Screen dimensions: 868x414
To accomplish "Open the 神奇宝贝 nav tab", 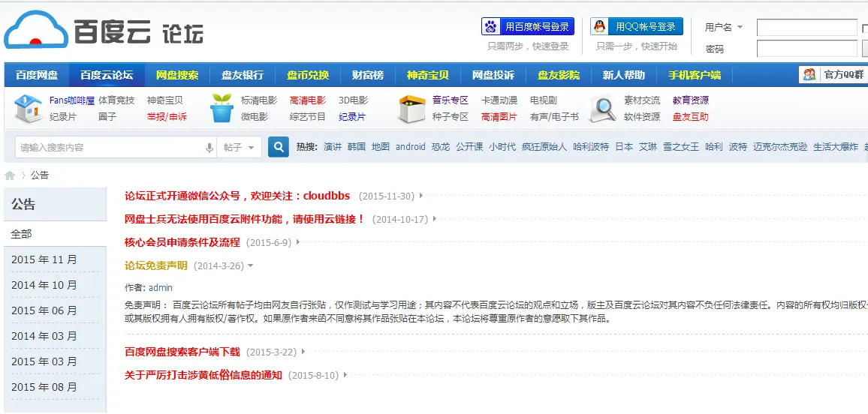I will pos(428,75).
